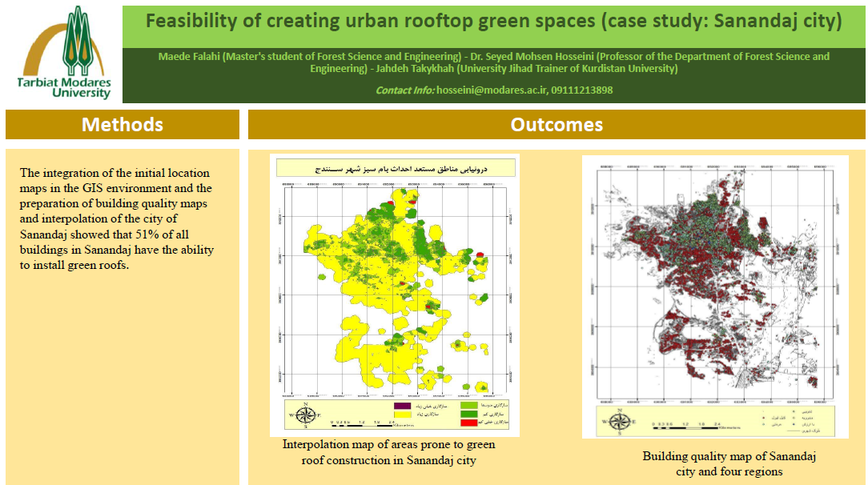Click the poster title about rooftop green spaces
This screenshot has height=485, width=868.
pyautogui.click(x=493, y=22)
